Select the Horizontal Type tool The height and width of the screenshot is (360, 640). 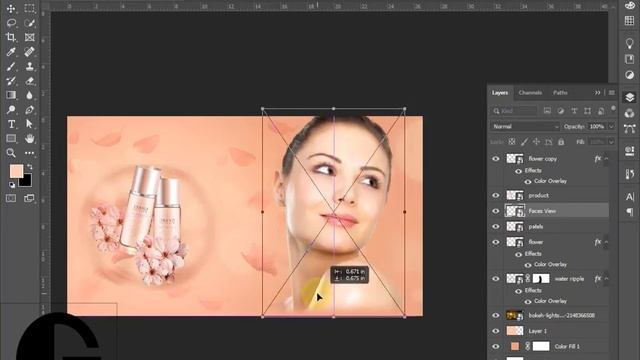pyautogui.click(x=11, y=124)
